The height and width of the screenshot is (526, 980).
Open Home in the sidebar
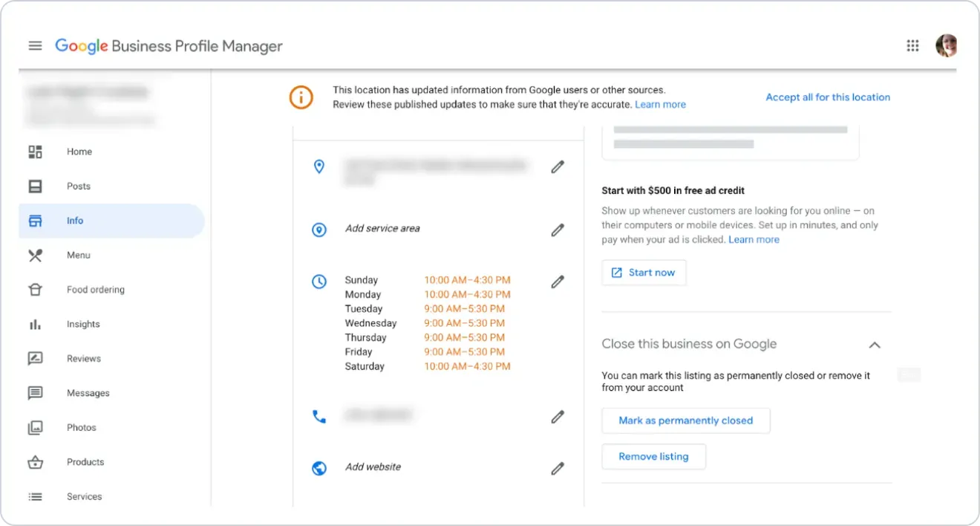pyautogui.click(x=79, y=152)
